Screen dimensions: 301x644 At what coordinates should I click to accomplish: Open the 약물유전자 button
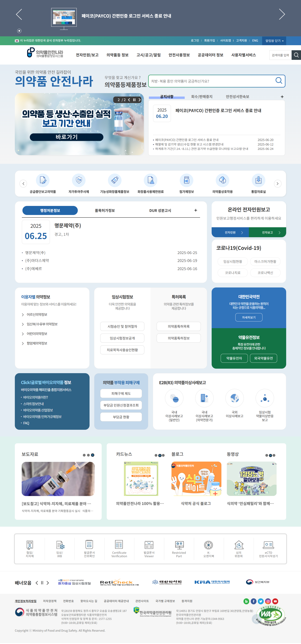click(234, 358)
